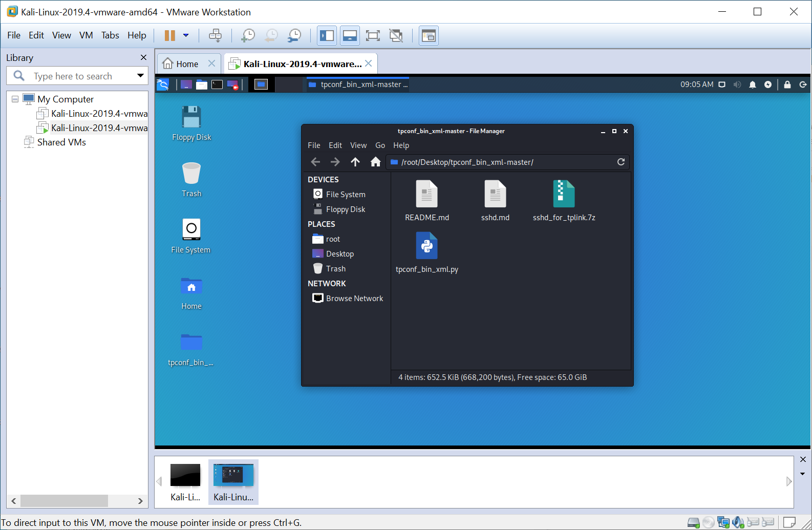812x530 pixels.
Task: Open VMware View menu
Action: [61, 35]
